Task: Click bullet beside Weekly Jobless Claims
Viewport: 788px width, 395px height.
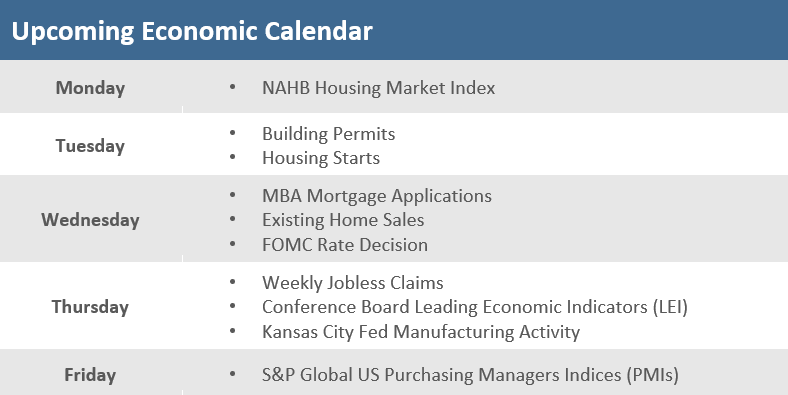Action: tap(232, 282)
